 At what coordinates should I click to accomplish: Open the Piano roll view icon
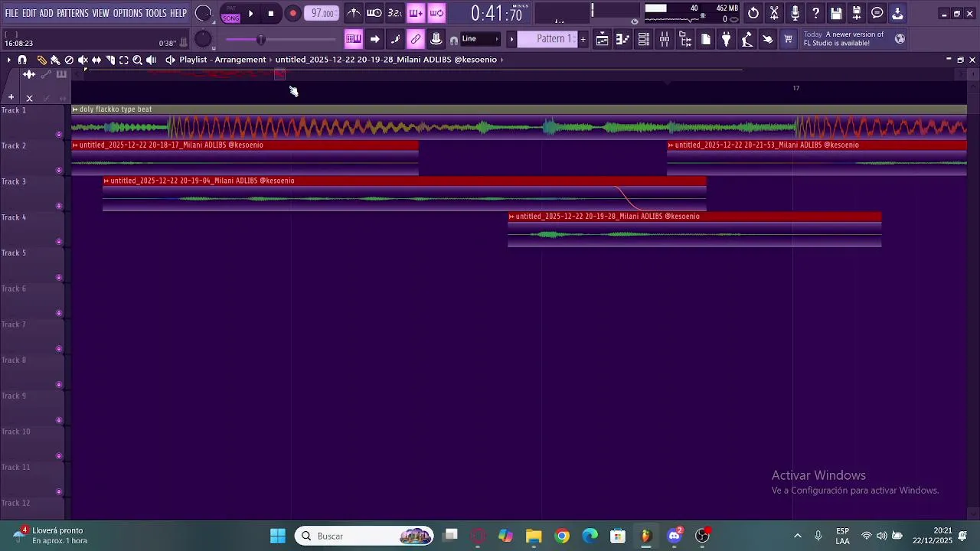point(623,39)
